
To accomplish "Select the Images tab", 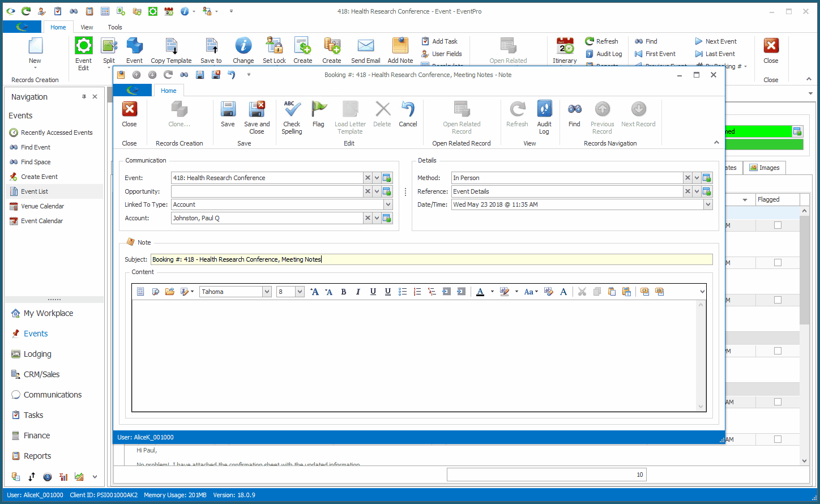I will tap(765, 168).
